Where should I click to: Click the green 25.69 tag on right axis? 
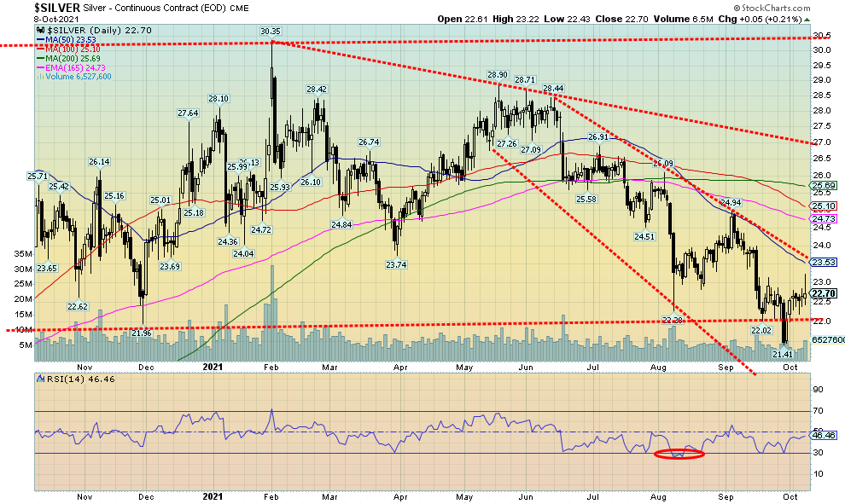823,185
